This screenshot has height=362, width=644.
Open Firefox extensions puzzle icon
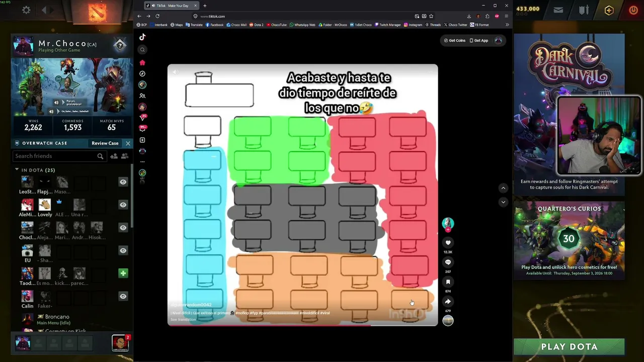(487, 16)
